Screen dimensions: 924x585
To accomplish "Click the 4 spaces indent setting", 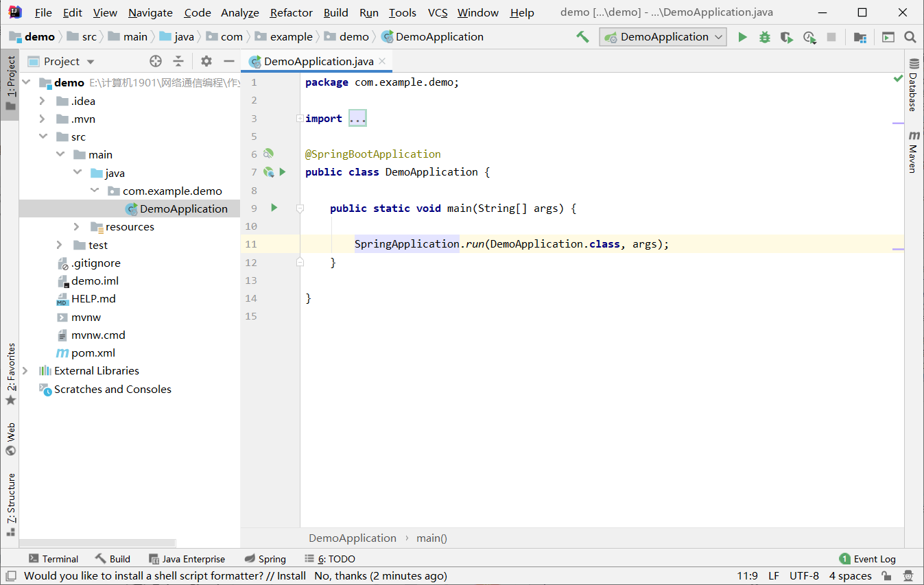I will pyautogui.click(x=850, y=575).
